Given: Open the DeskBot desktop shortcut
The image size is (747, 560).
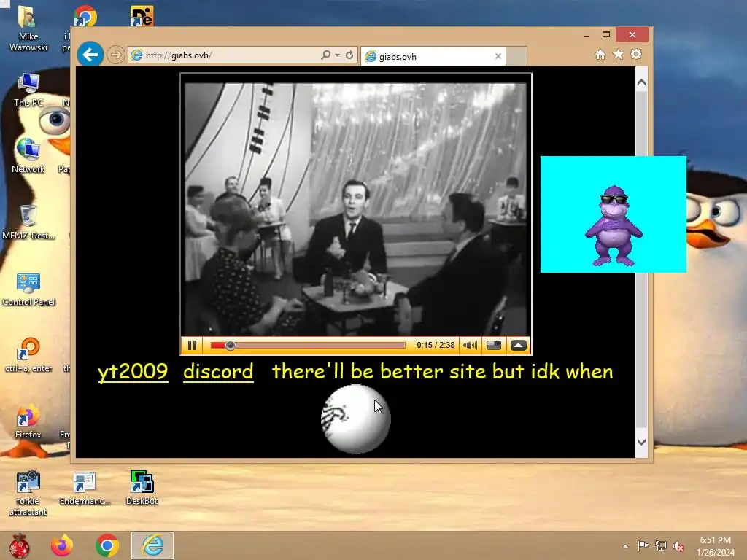Looking at the screenshot, I should tap(142, 488).
